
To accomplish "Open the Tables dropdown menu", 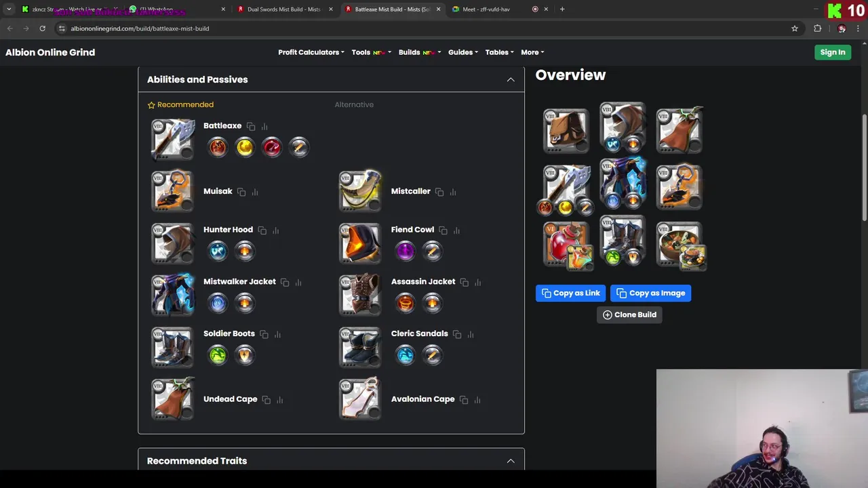I will pyautogui.click(x=499, y=52).
